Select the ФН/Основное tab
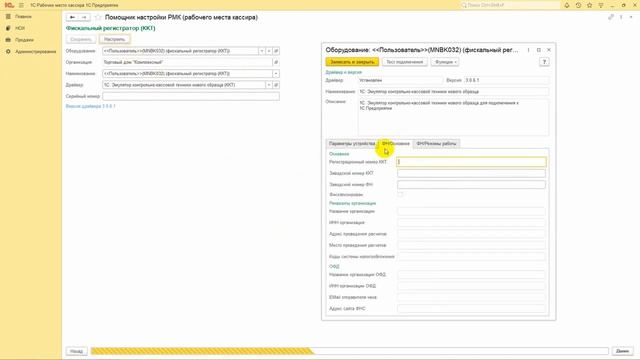The width and height of the screenshot is (640, 360). click(396, 144)
